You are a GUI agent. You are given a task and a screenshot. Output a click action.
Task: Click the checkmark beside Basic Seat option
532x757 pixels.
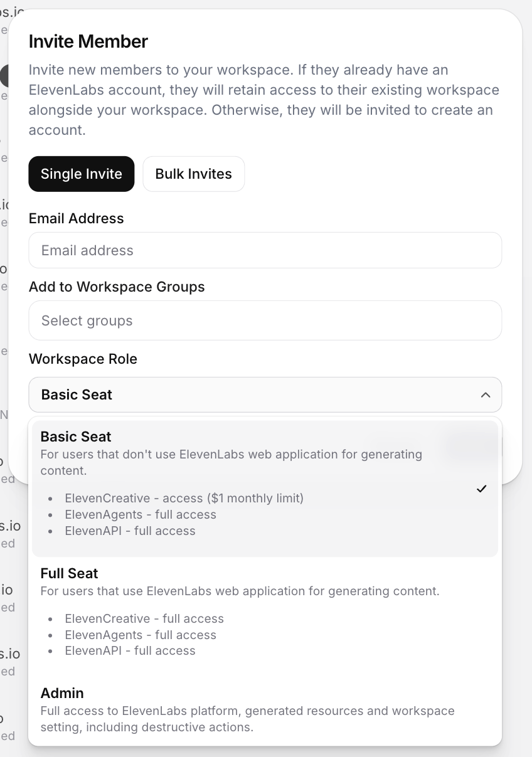[x=481, y=489]
